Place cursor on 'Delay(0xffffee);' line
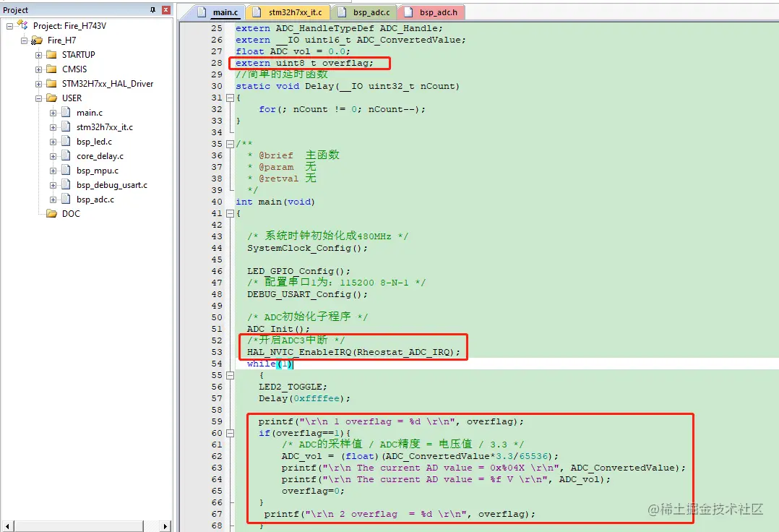The image size is (779, 532). (x=304, y=398)
